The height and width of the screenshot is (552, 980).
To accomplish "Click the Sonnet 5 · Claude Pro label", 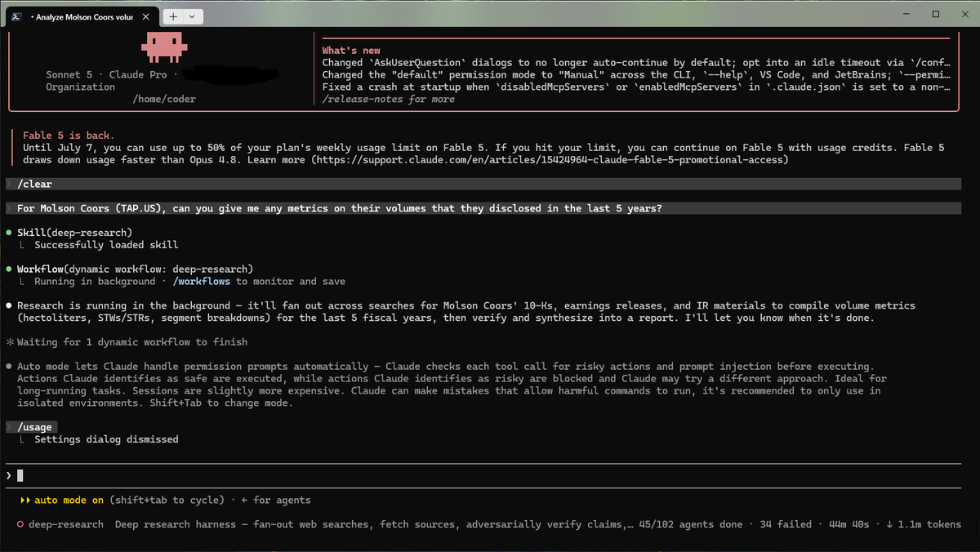I will click(x=106, y=74).
